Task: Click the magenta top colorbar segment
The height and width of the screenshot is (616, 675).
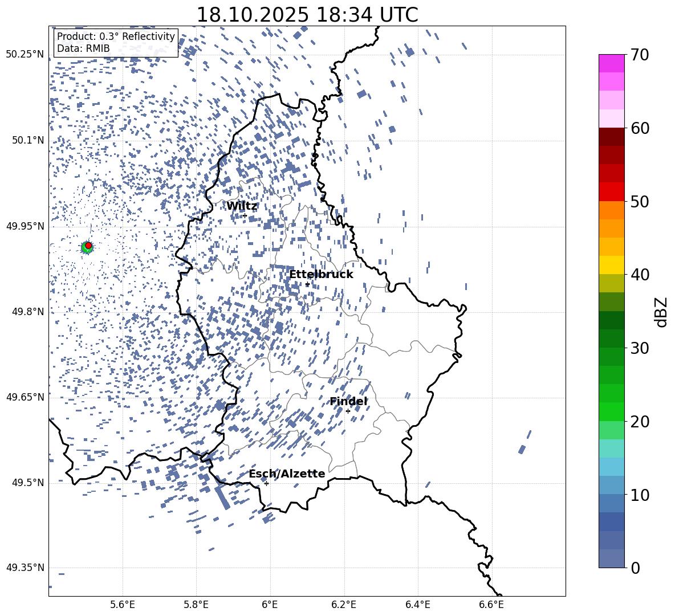Action: 612,63
